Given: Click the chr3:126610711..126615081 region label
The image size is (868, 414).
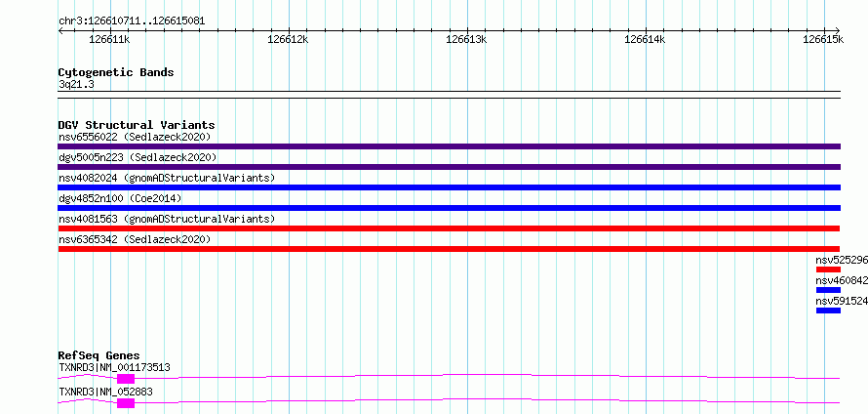Looking at the screenshot, I should pyautogui.click(x=132, y=21).
